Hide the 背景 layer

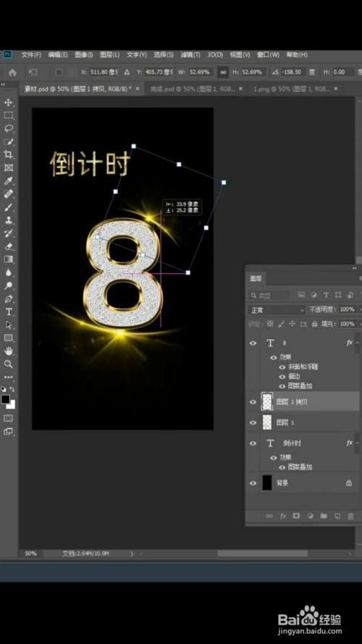click(x=253, y=483)
